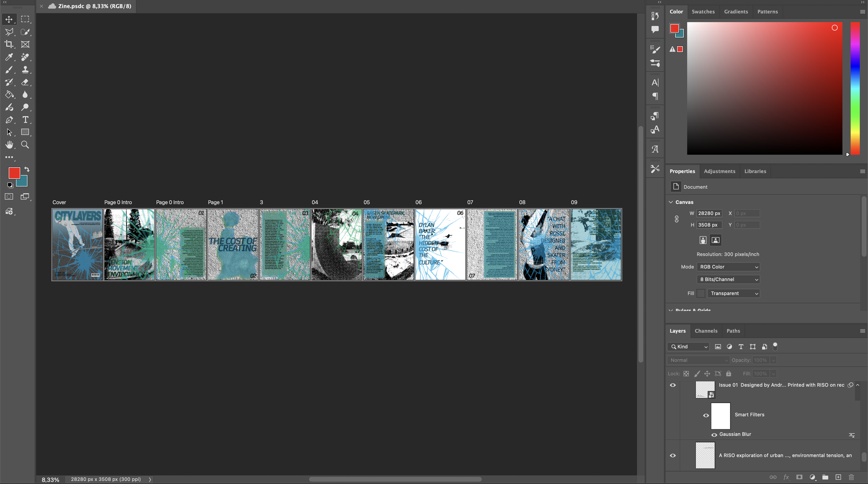Select the Eyedropper tool
868x484 pixels.
pos(9,57)
